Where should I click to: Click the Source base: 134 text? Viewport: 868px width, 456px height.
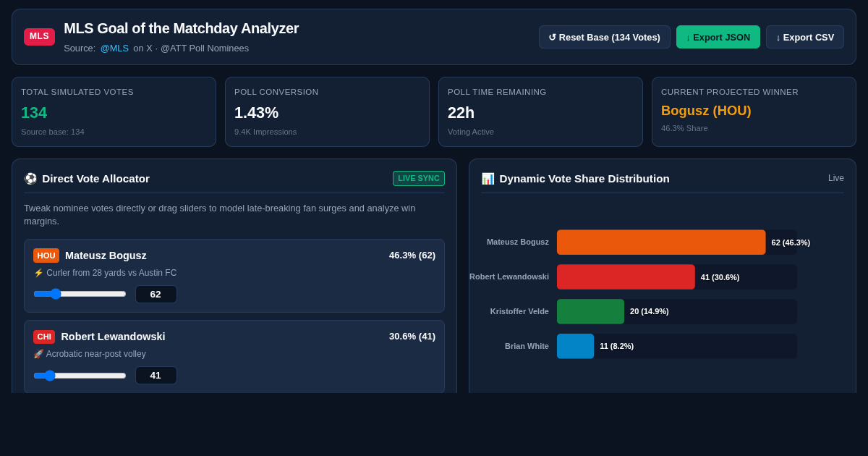click(x=53, y=132)
